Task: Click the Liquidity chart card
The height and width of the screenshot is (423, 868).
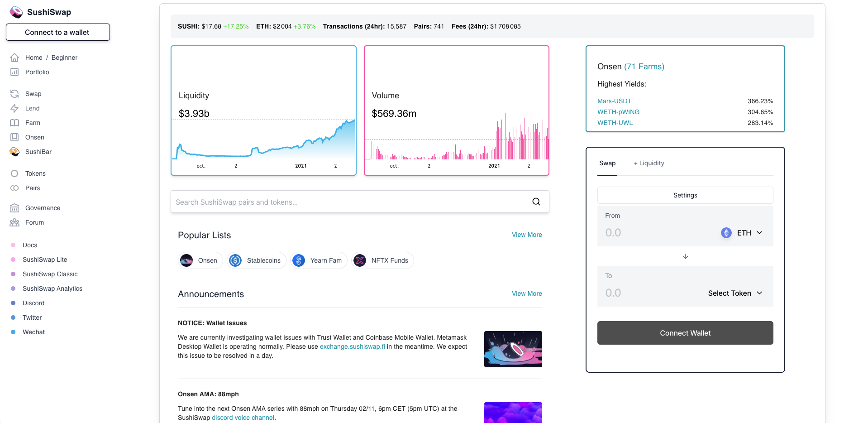Action: [263, 111]
